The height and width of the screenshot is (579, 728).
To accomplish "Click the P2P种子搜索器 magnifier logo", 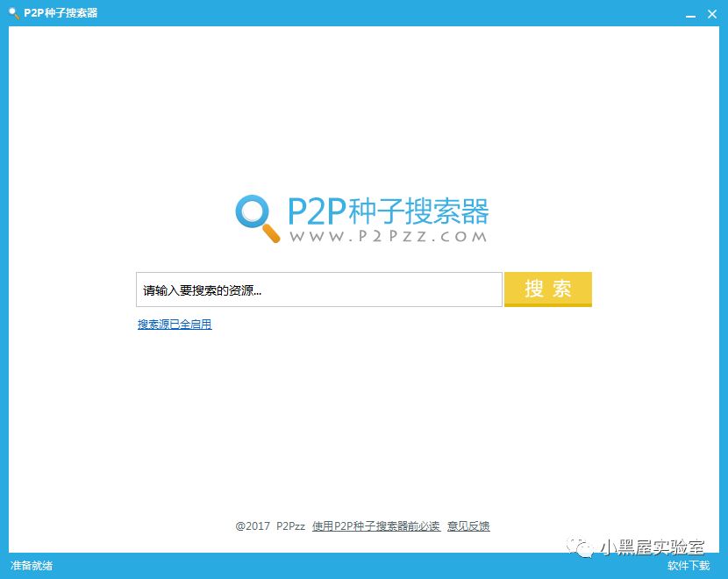I will click(x=258, y=218).
